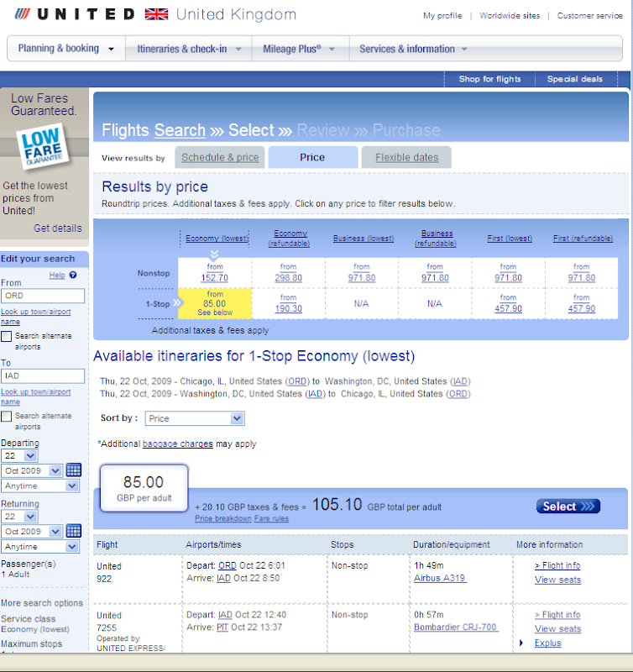633x672 pixels.
Task: Open the Departing date calendar icon
Action: (x=73, y=470)
